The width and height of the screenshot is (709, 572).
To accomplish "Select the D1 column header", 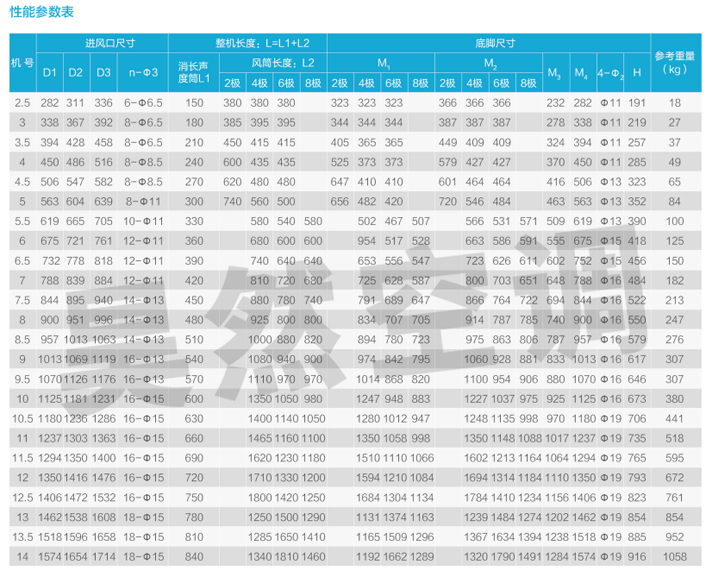I will 50,72.
